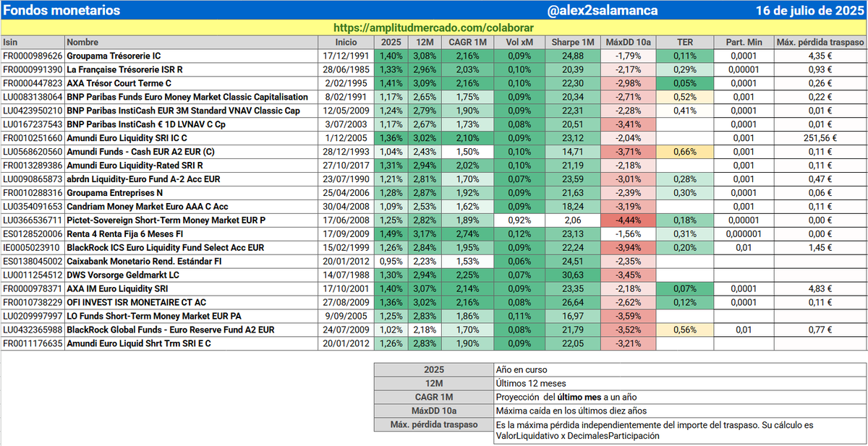868x446 pixels.
Task: Select Candriam Money Market Euro AAA C Acc
Action: [146, 207]
